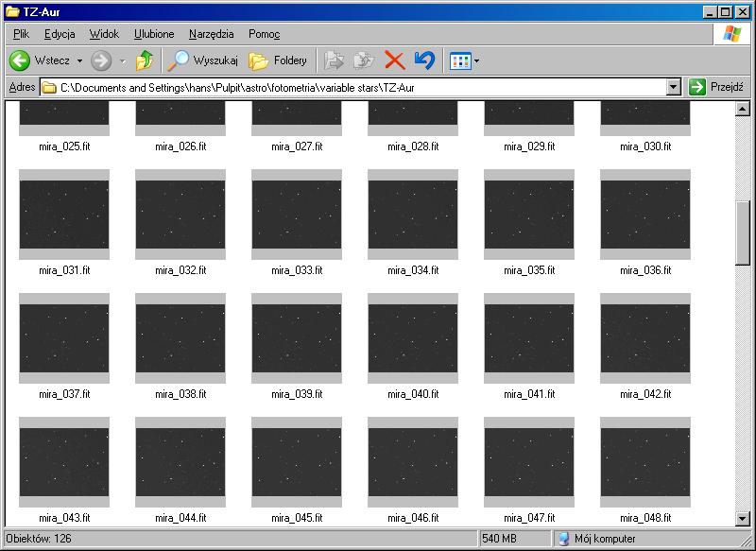The image size is (756, 551).
Task: Open the Ulubione menu
Action: [x=154, y=34]
